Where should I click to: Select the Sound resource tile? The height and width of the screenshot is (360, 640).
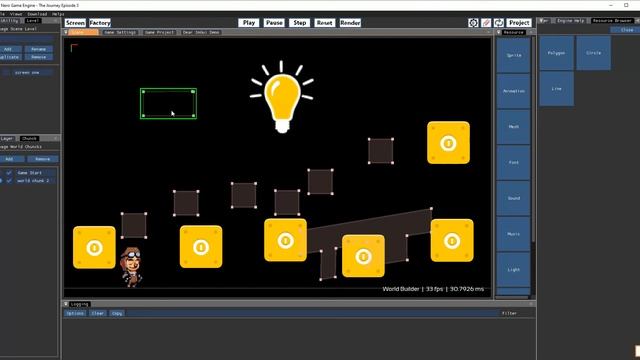[x=513, y=198]
